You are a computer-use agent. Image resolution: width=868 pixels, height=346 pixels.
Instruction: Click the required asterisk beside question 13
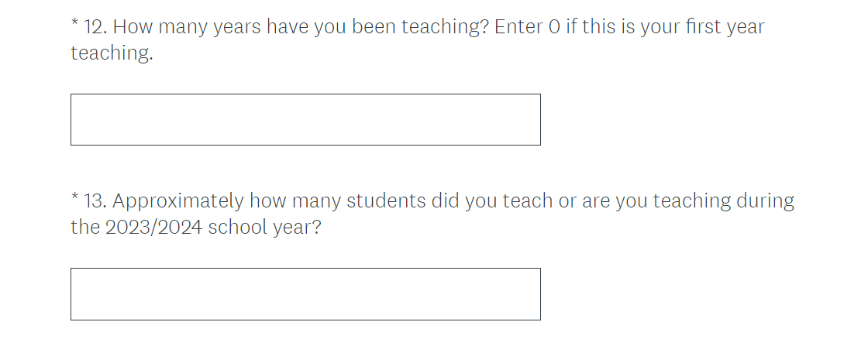[74, 200]
